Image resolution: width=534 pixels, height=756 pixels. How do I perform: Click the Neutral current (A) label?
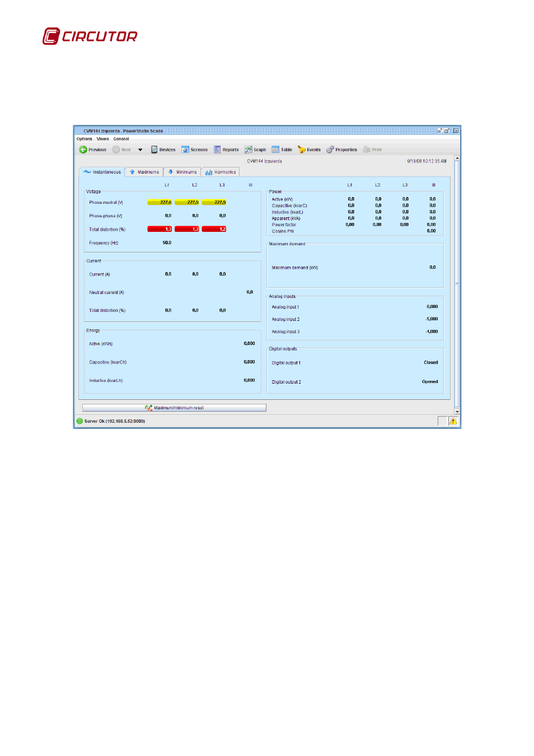(106, 292)
